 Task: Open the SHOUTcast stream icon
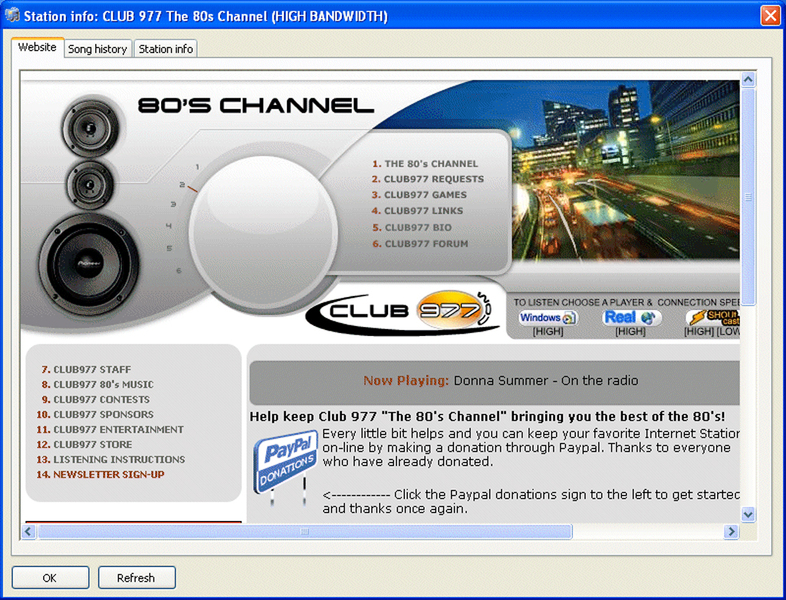click(x=712, y=317)
